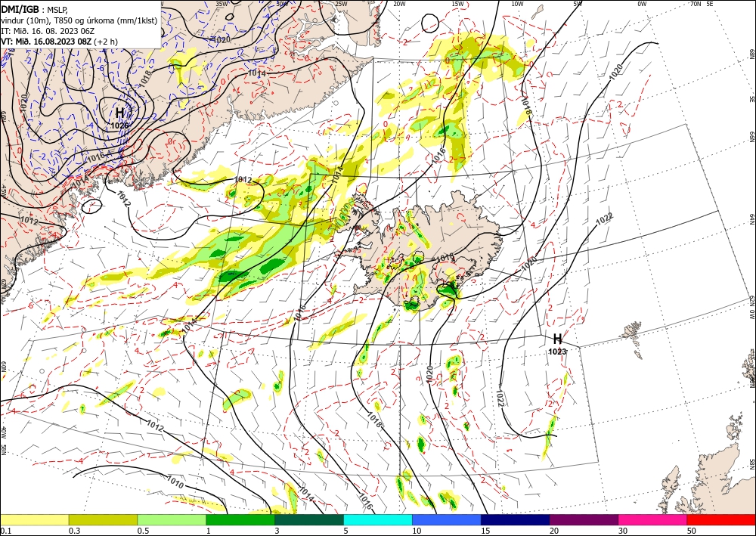Click the H marker labeled 1023
Screen dimensions: 756x536
(557, 339)
